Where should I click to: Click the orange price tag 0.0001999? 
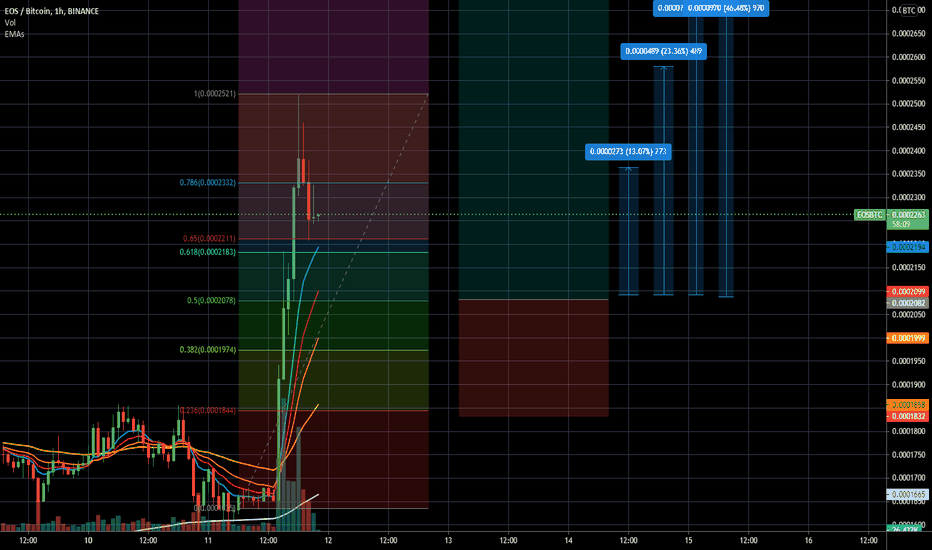pos(908,338)
